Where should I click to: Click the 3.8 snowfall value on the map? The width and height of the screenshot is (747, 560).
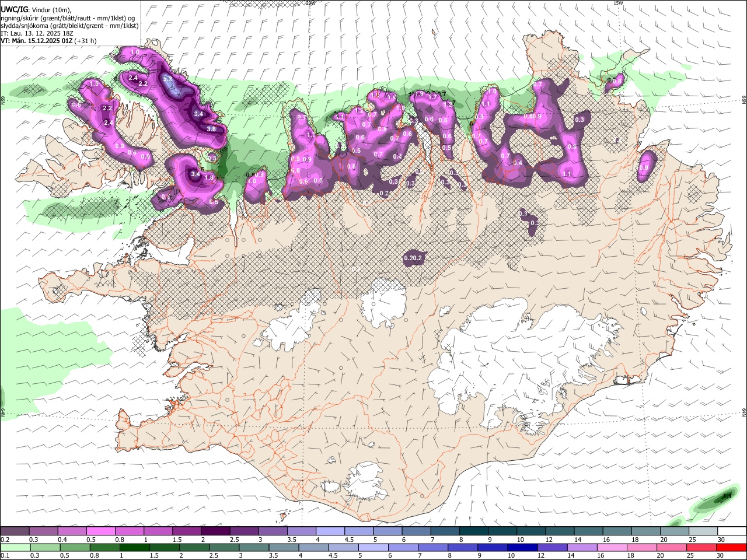[211, 129]
